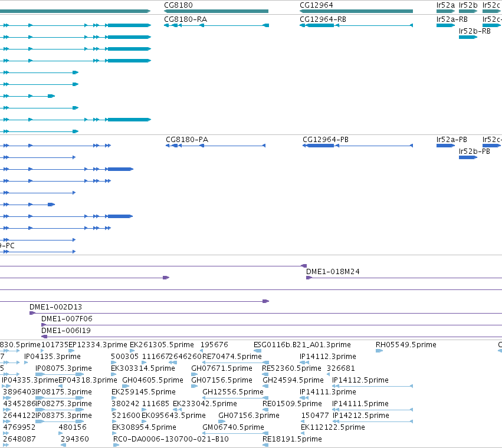Select the DME1-006I19 BAC clone label

point(66,331)
